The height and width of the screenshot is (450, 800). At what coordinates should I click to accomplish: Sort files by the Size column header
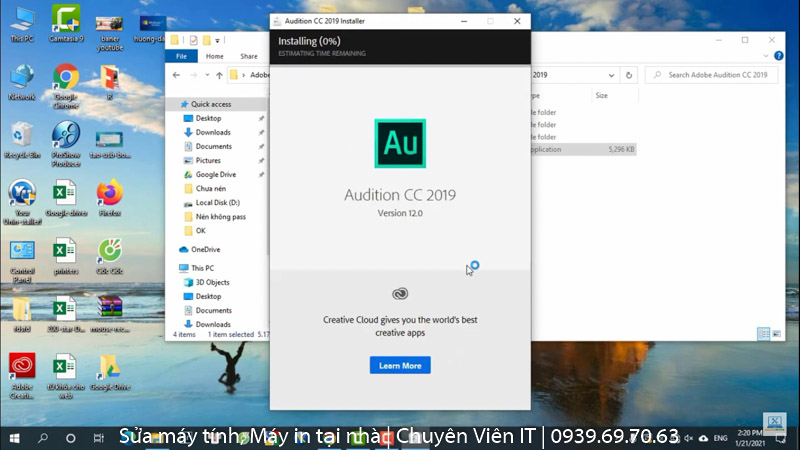click(602, 95)
